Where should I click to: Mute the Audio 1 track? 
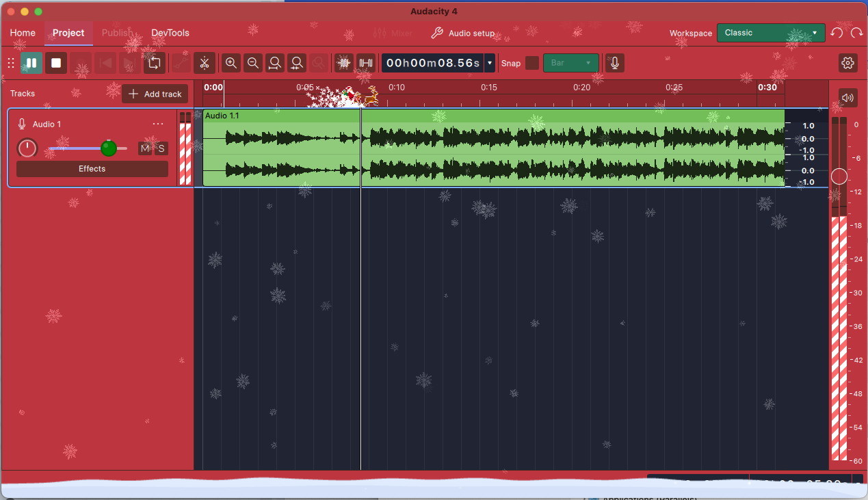pos(145,148)
